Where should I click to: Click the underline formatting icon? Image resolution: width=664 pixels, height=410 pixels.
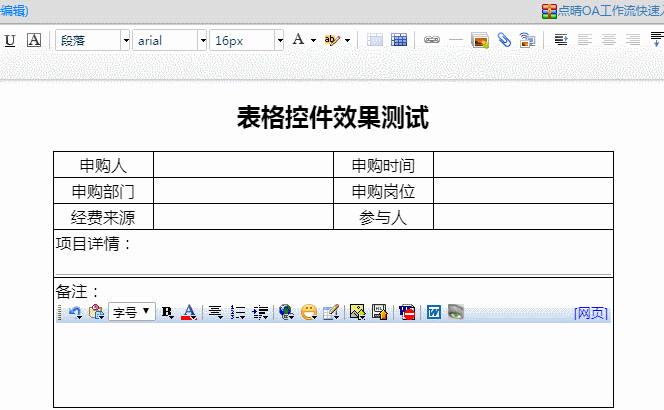click(x=10, y=40)
